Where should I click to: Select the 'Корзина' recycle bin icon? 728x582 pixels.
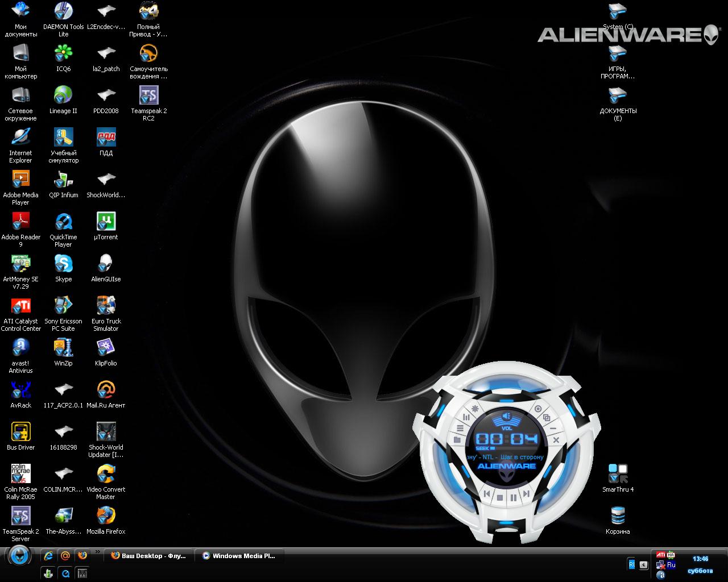click(x=618, y=521)
